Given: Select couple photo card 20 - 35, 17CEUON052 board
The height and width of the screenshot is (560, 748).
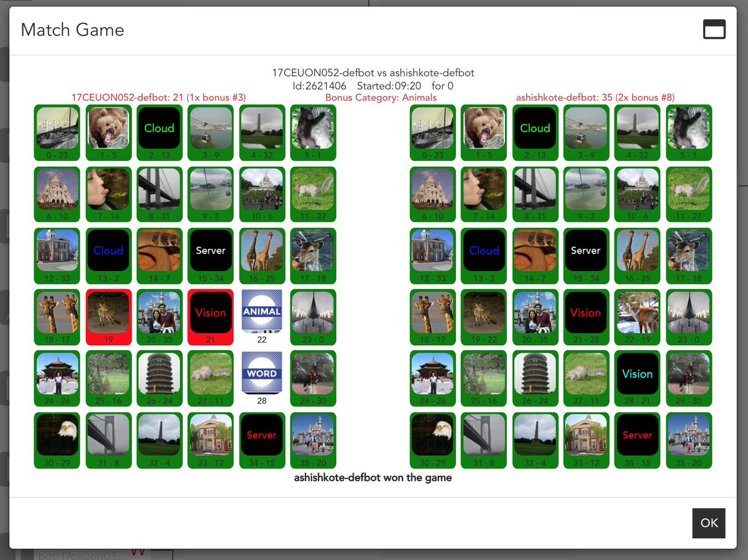Looking at the screenshot, I should click(160, 316).
